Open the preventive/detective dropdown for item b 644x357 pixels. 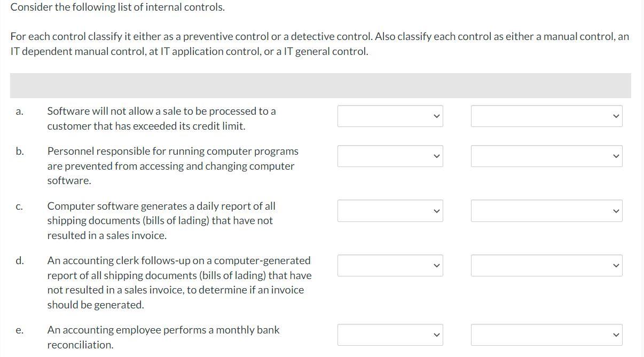(390, 156)
